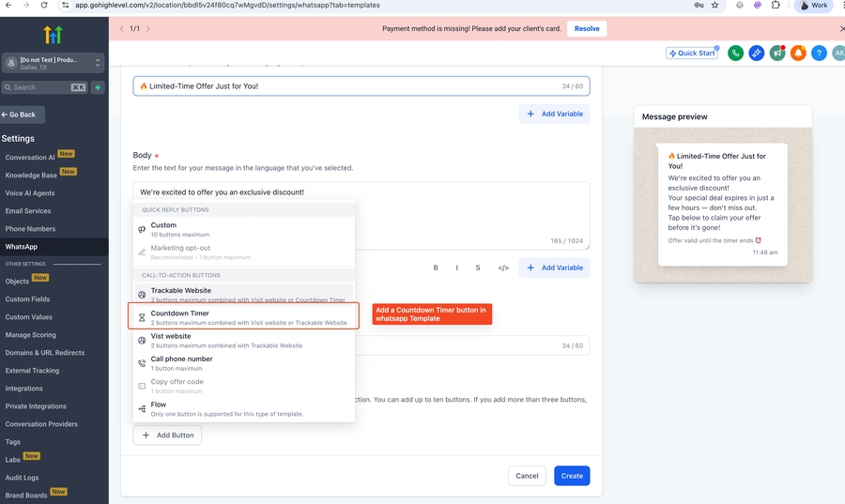The height and width of the screenshot is (504, 845).
Task: Click the green lightning icon beside Search
Action: [x=97, y=87]
